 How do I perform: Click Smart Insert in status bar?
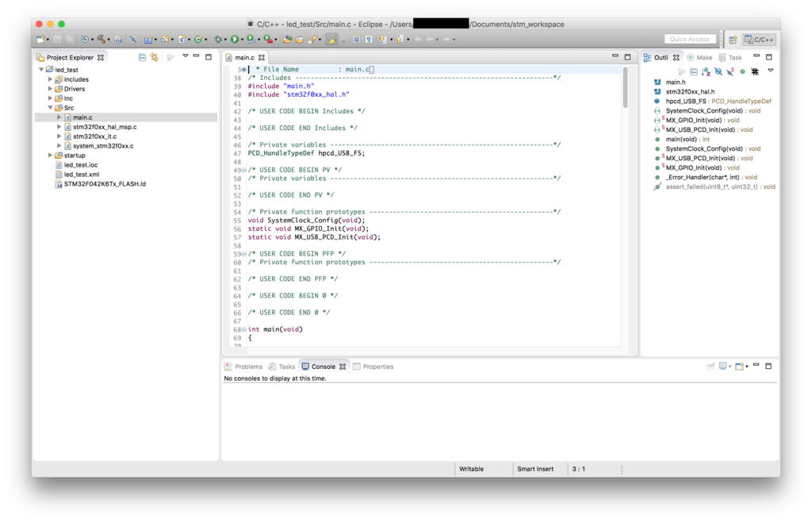point(535,469)
